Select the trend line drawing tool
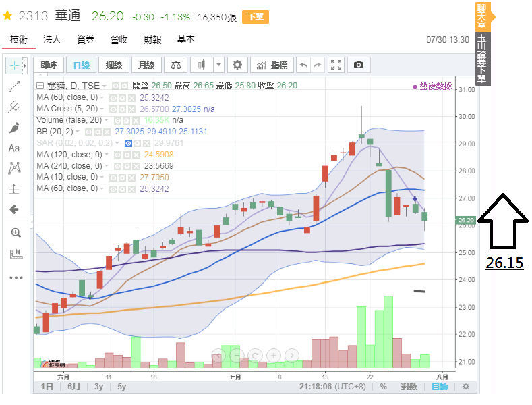Screen dimensions: 532x405 [14, 86]
